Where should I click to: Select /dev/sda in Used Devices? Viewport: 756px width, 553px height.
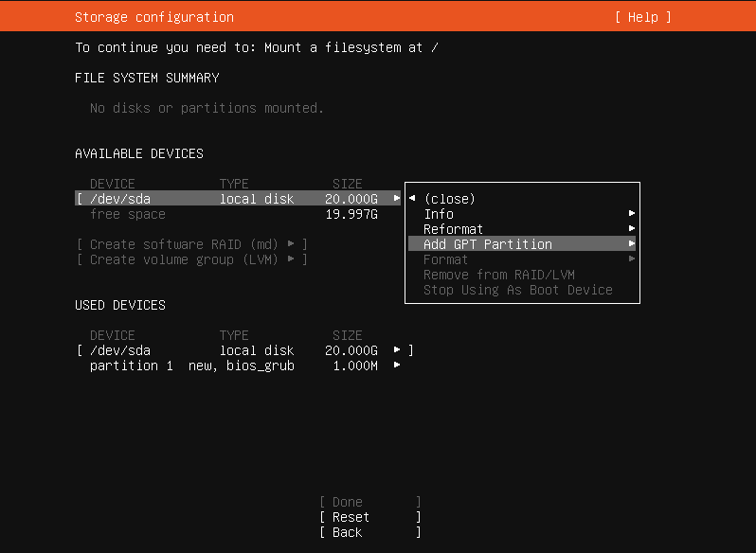point(244,349)
